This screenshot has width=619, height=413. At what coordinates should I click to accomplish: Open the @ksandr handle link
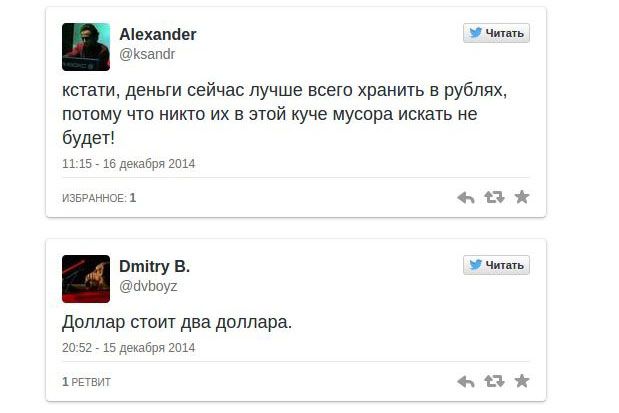(146, 54)
